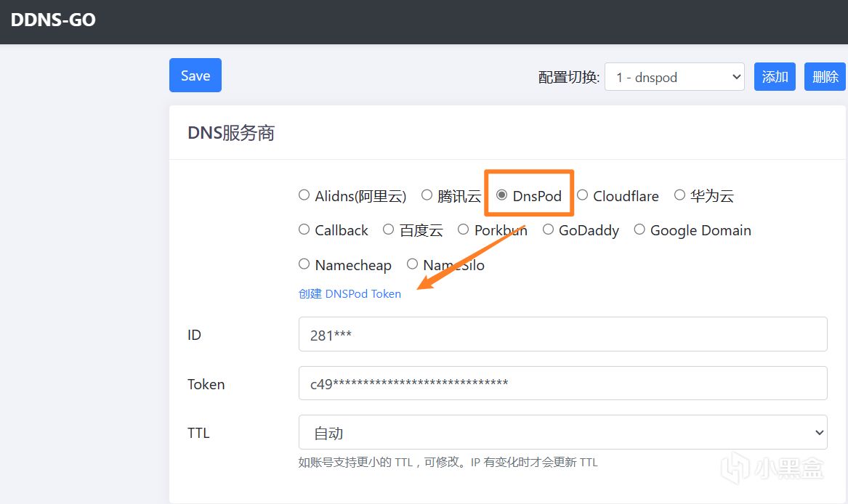Choose 腾讯云 as DNS provider
The height and width of the screenshot is (504, 848).
[427, 195]
